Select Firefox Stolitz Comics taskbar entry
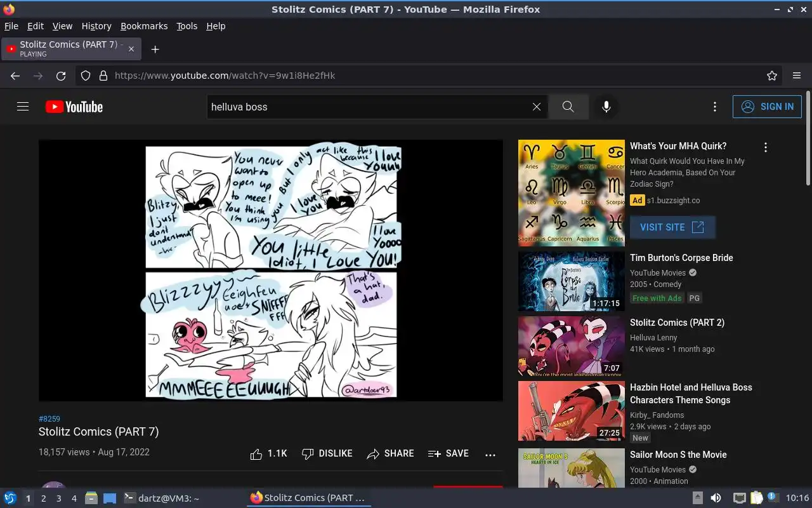This screenshot has height=508, width=812. (309, 498)
